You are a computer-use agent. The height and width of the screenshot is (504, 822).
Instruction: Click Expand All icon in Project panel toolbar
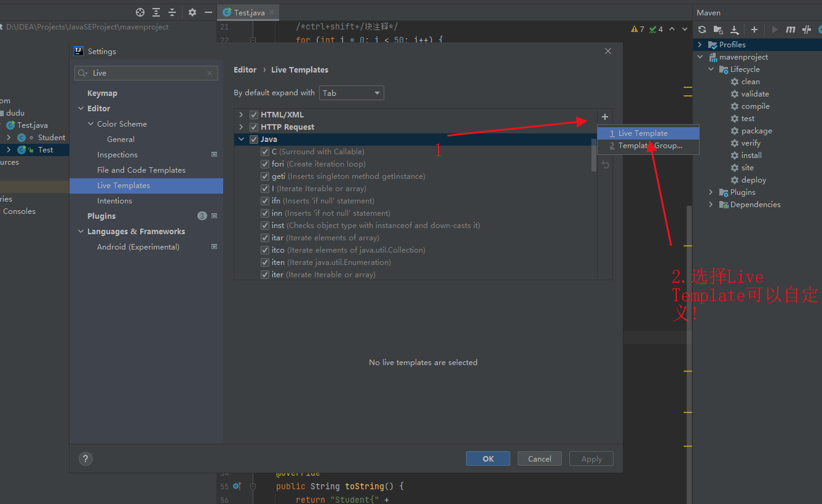pos(156,12)
